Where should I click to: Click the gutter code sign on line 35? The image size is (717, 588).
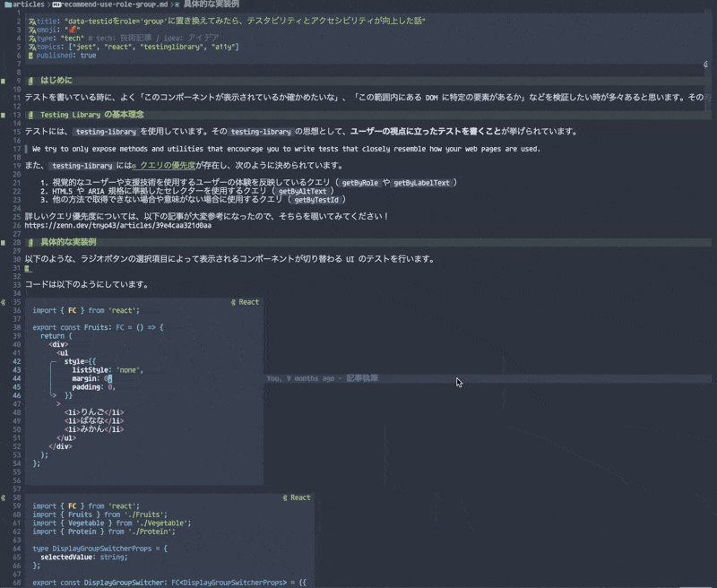coord(4,302)
